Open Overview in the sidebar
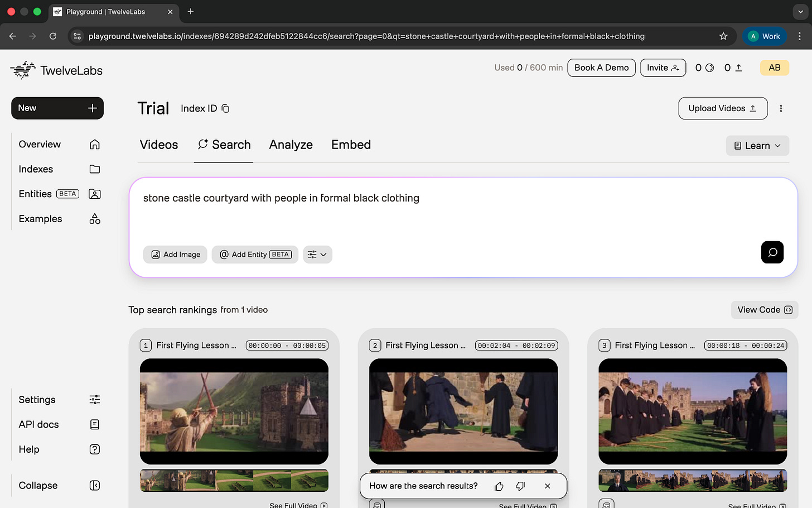Image resolution: width=812 pixels, height=508 pixels. click(59, 144)
